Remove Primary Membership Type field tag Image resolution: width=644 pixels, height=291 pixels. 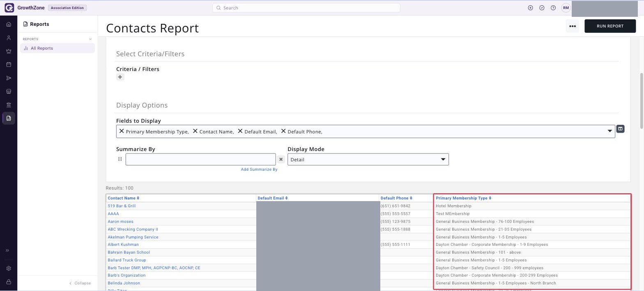tap(122, 131)
